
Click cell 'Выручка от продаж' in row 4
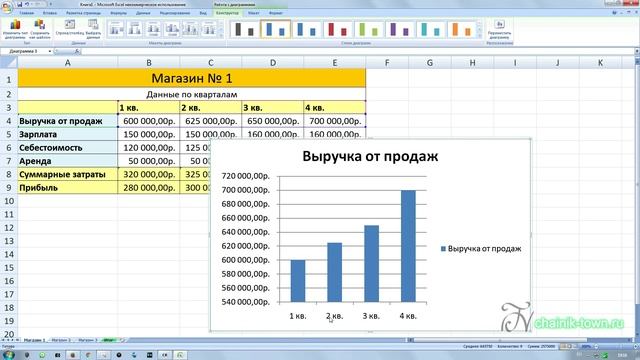[67, 121]
